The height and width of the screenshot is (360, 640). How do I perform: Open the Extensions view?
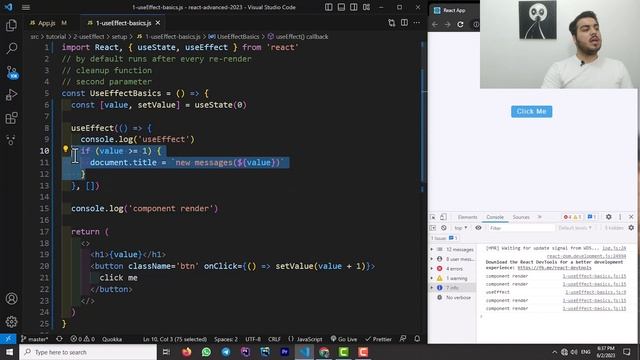(x=11, y=118)
